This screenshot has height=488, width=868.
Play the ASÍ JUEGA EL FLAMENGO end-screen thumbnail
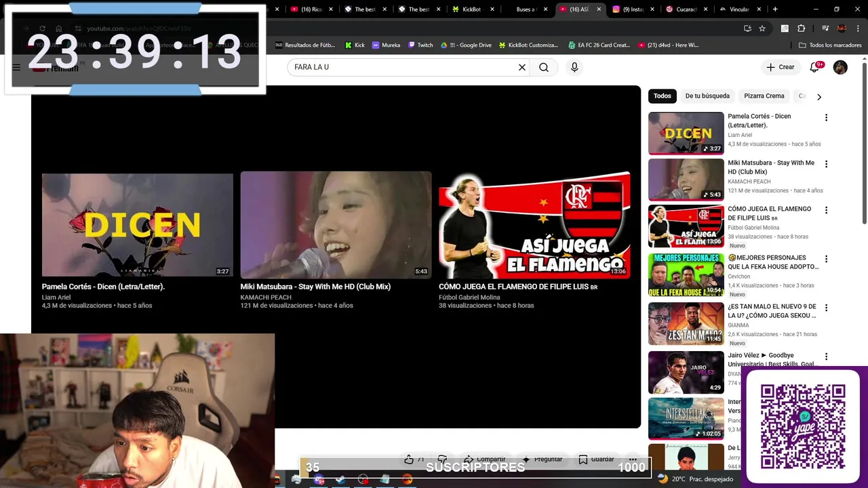(x=534, y=224)
